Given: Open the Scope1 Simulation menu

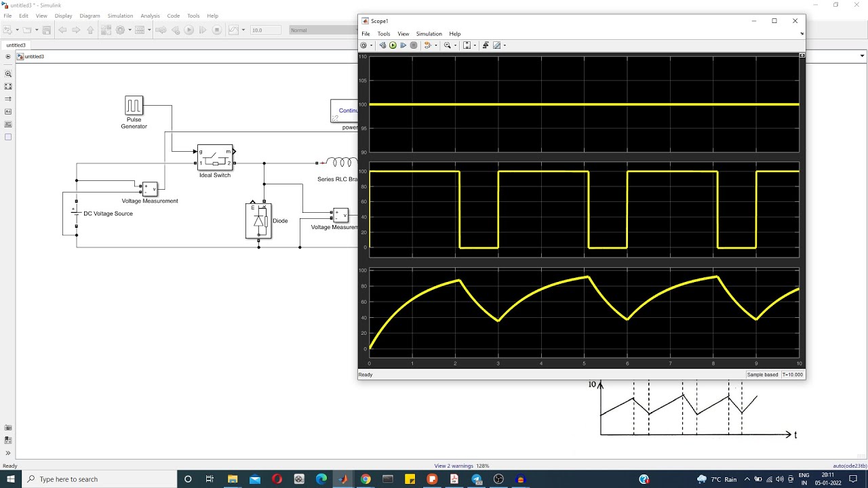Looking at the screenshot, I should [429, 34].
